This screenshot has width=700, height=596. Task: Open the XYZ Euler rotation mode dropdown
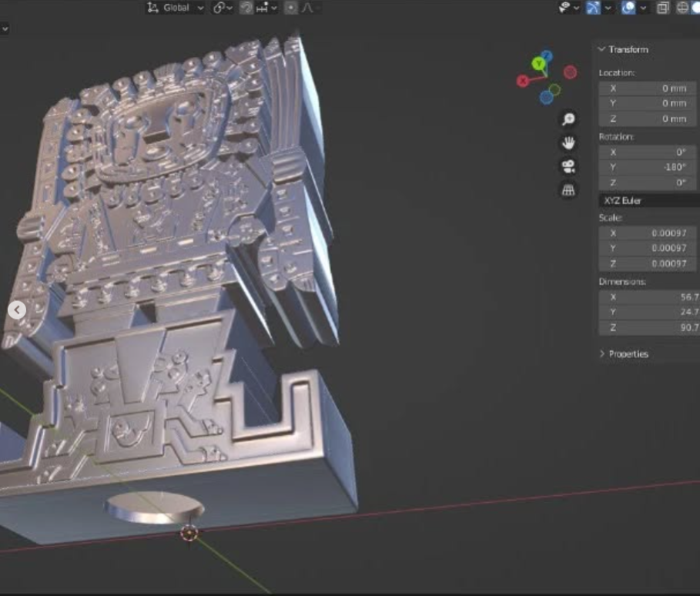coord(648,200)
